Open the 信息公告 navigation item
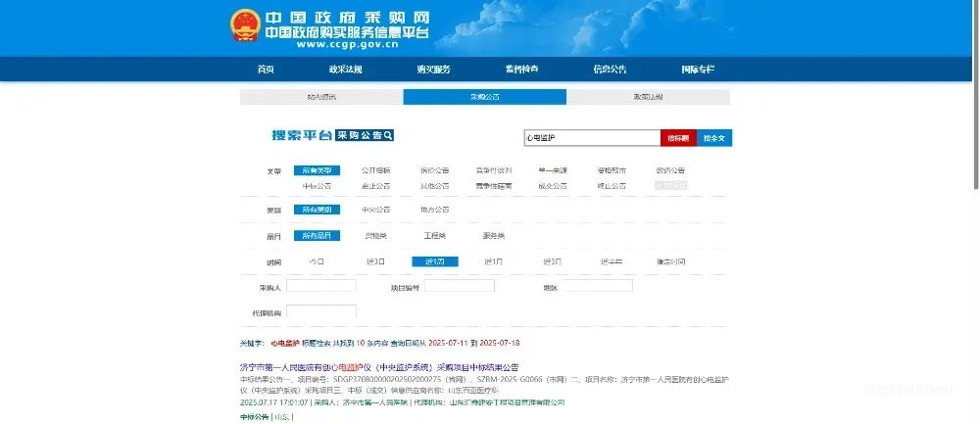 [x=610, y=70]
